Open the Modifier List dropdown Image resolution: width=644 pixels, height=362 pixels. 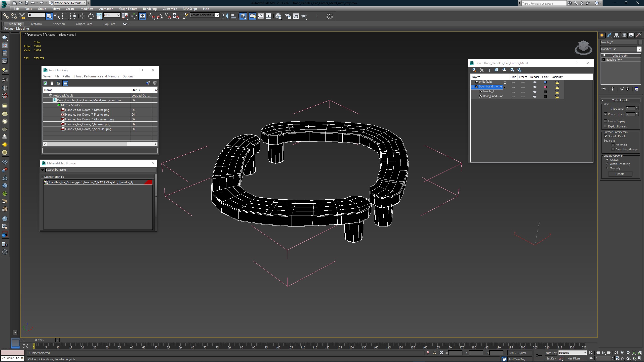[621, 49]
